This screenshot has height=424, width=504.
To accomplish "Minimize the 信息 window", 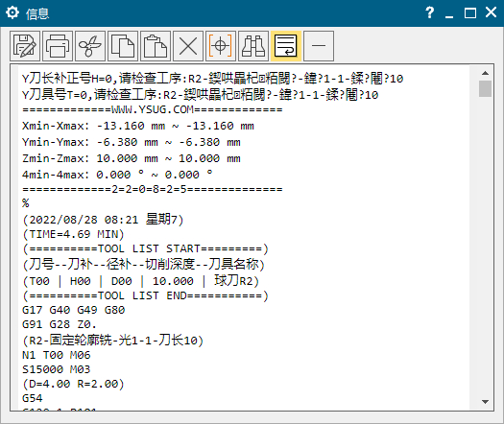I will tap(449, 12).
